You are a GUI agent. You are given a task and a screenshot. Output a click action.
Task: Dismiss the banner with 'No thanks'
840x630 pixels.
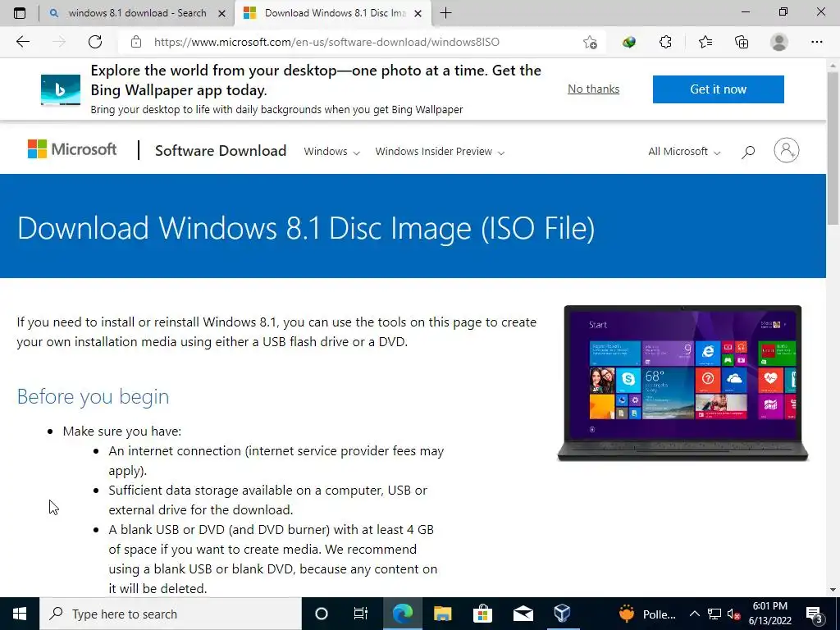593,89
